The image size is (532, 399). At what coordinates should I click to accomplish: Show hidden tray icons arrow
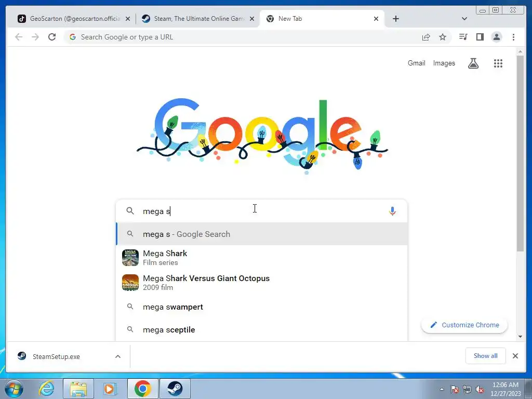tap(442, 389)
